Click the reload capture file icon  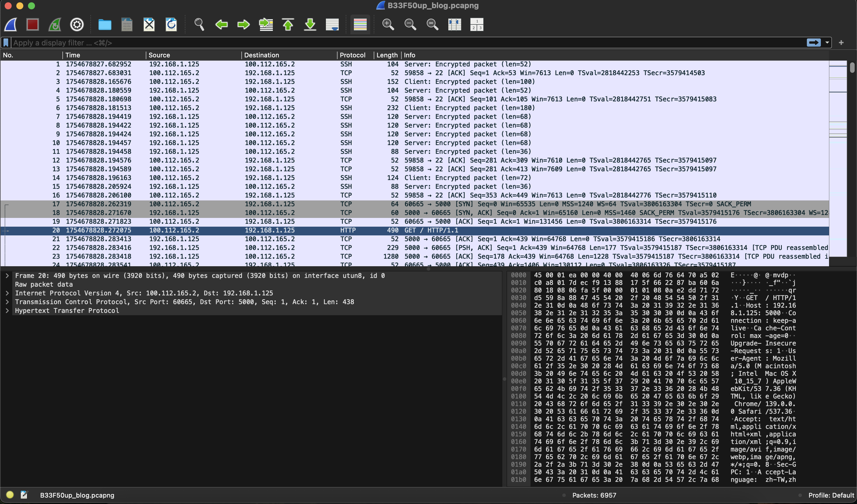tap(171, 24)
